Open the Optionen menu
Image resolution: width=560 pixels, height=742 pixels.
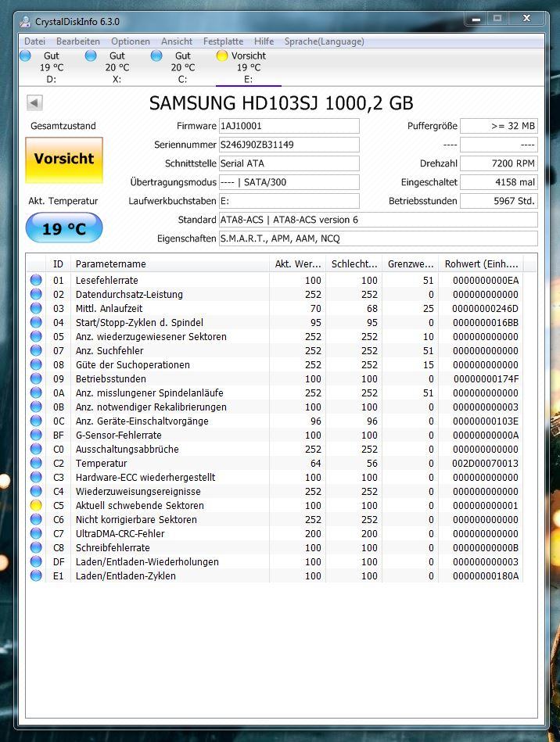point(130,41)
